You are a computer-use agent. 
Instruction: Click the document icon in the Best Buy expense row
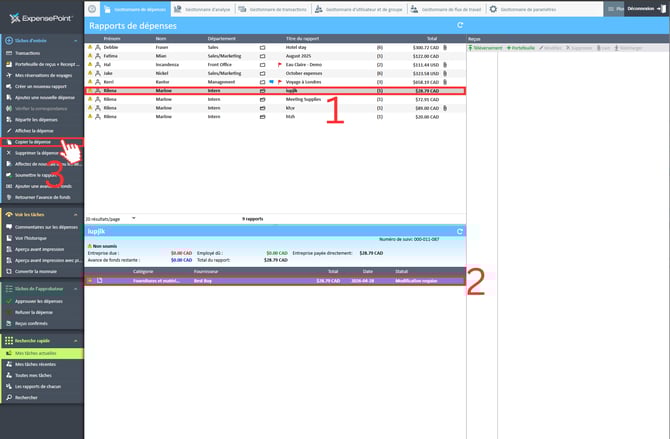click(x=99, y=280)
